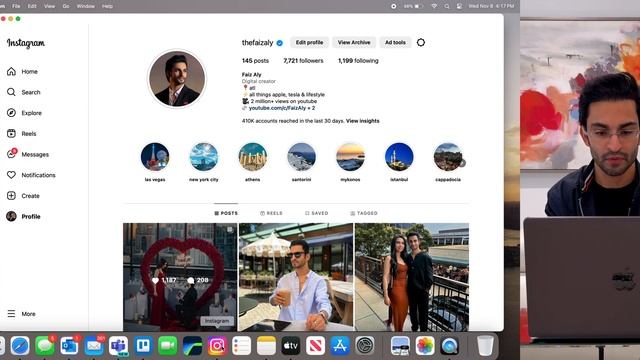
Task: Switch to the TAGGED tab
Action: click(364, 213)
